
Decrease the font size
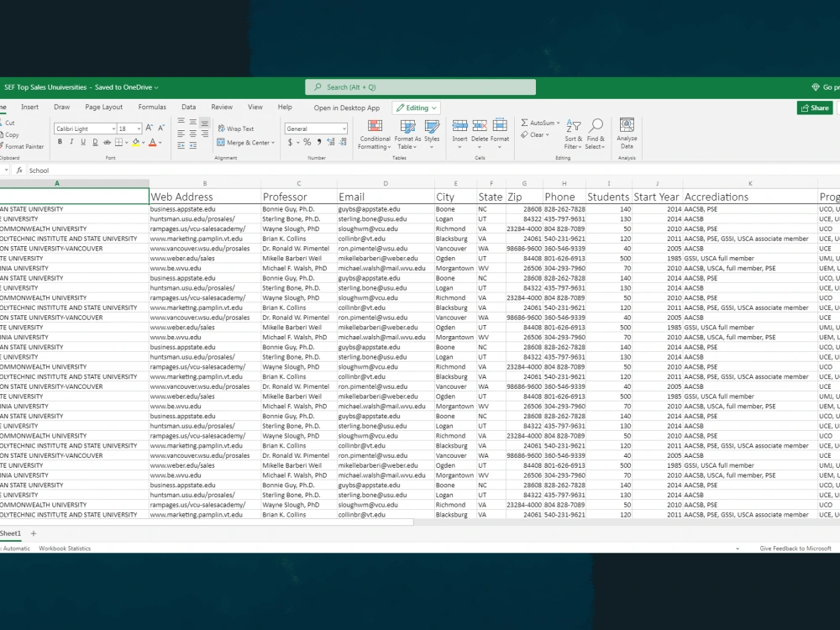pyautogui.click(x=161, y=128)
